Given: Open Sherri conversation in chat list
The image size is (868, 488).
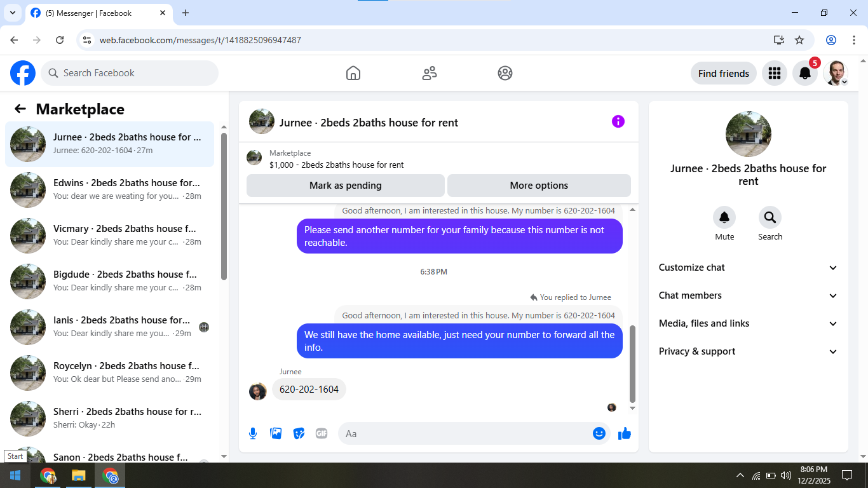Looking at the screenshot, I should (110, 418).
